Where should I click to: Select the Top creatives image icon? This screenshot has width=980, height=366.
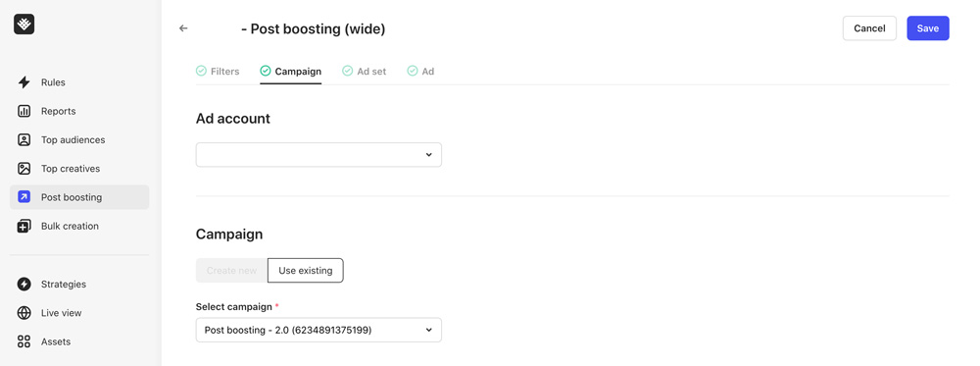coord(24,169)
